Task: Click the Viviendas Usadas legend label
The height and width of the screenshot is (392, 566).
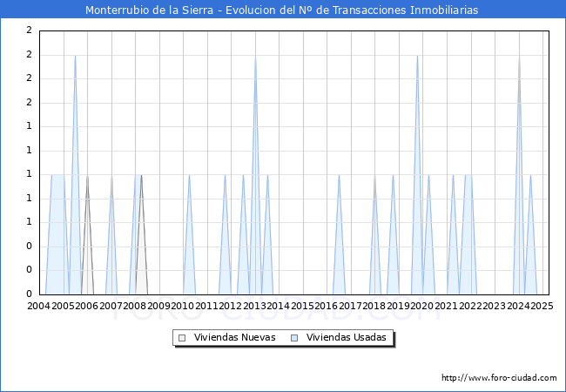Action: (347, 337)
